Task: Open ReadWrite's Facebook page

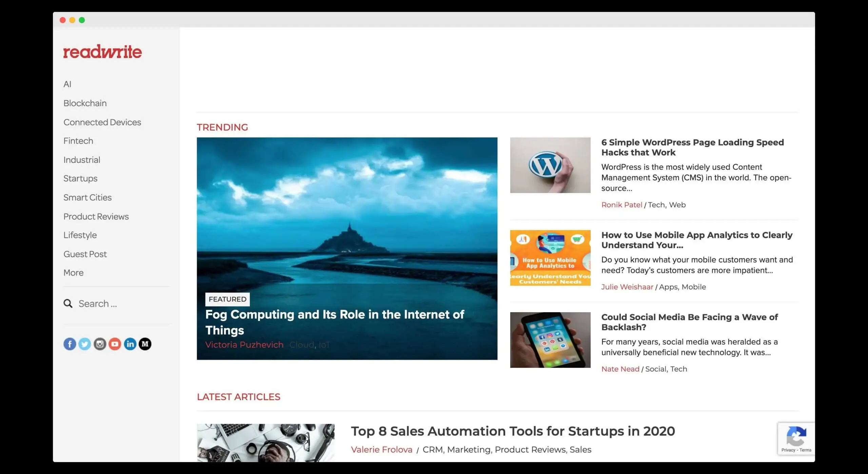Action: coord(70,344)
